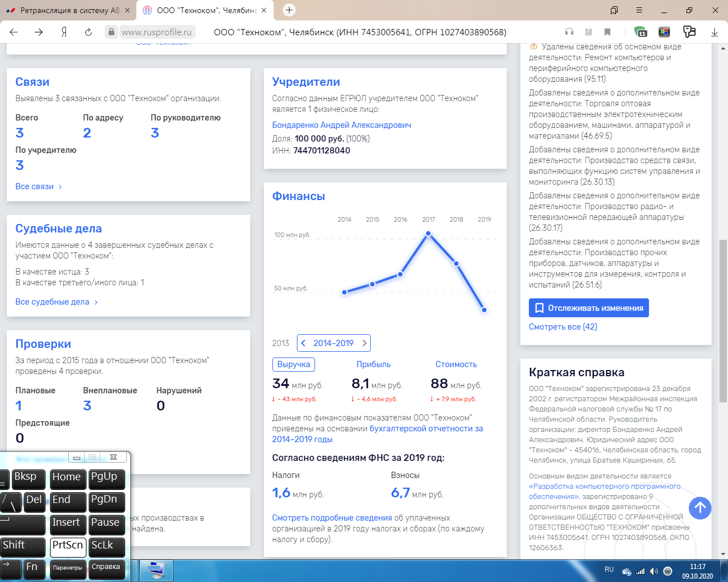Open new tab with plus icon
The width and height of the screenshot is (728, 582).
pos(289,10)
